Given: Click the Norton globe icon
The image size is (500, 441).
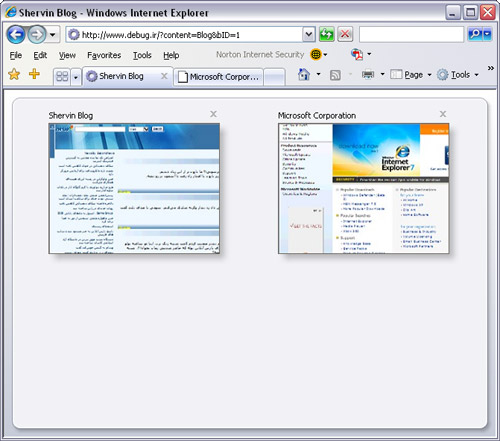Looking at the screenshot, I should [315, 54].
